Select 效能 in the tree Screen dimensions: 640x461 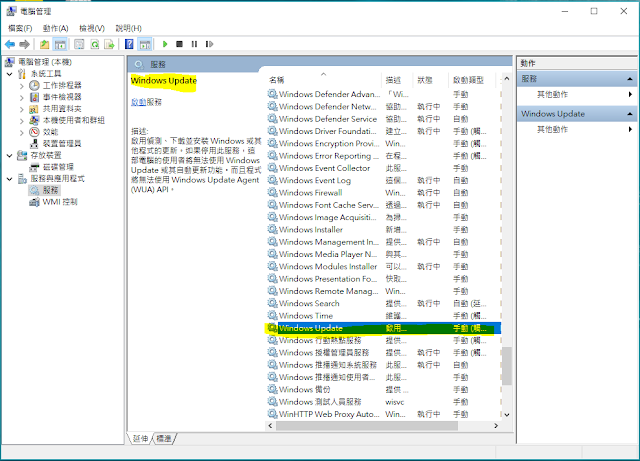(51, 132)
